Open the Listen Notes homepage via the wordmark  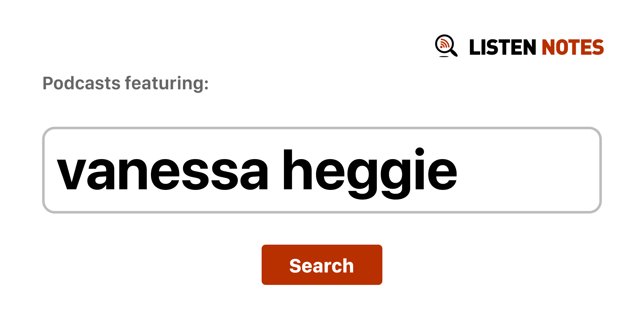[x=536, y=47]
